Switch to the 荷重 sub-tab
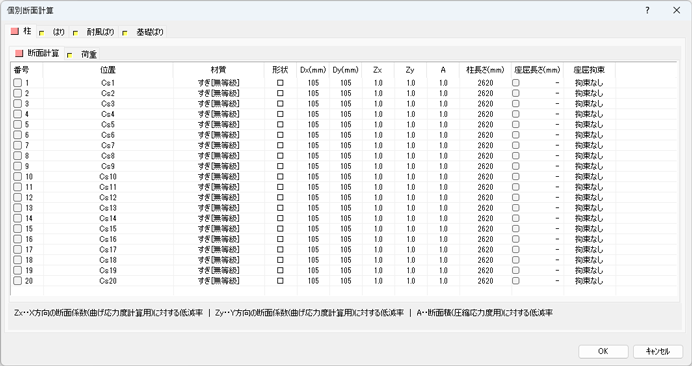 83,54
